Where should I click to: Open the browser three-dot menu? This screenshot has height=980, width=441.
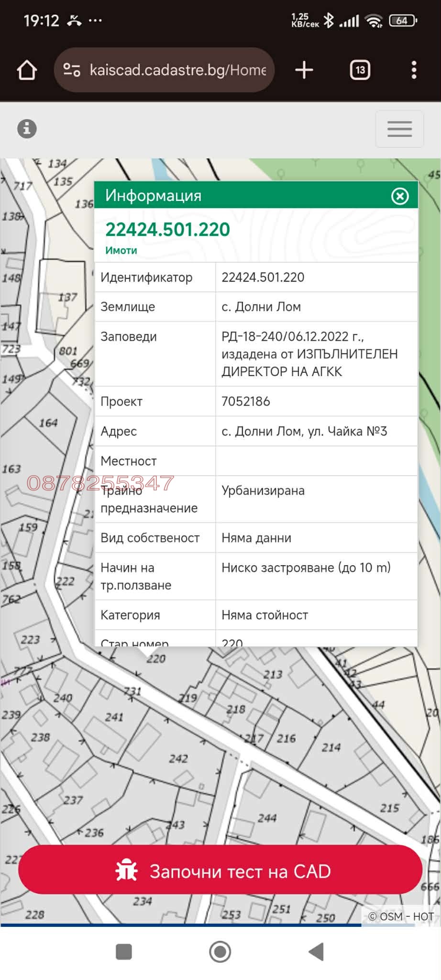pos(414,70)
